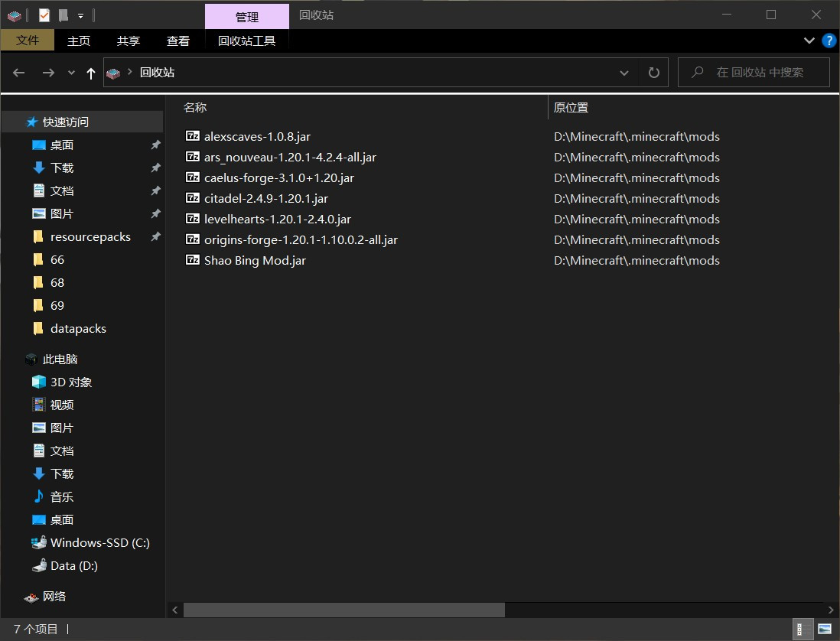
Task: Expand the ribbon with the chevron
Action: (x=809, y=41)
